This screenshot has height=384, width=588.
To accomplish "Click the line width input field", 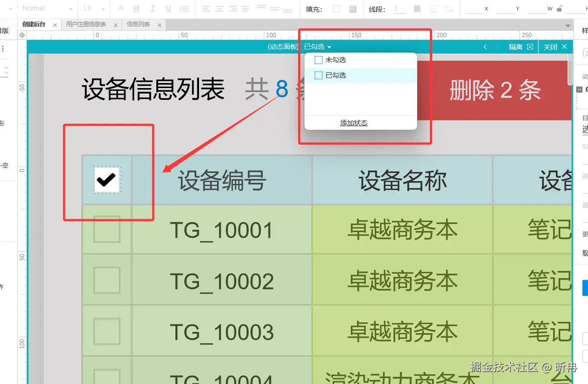I will (400, 9).
